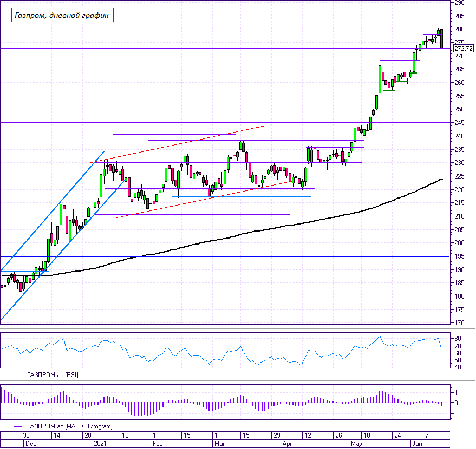
Task: Click the Dec month label
Action: click(x=31, y=444)
